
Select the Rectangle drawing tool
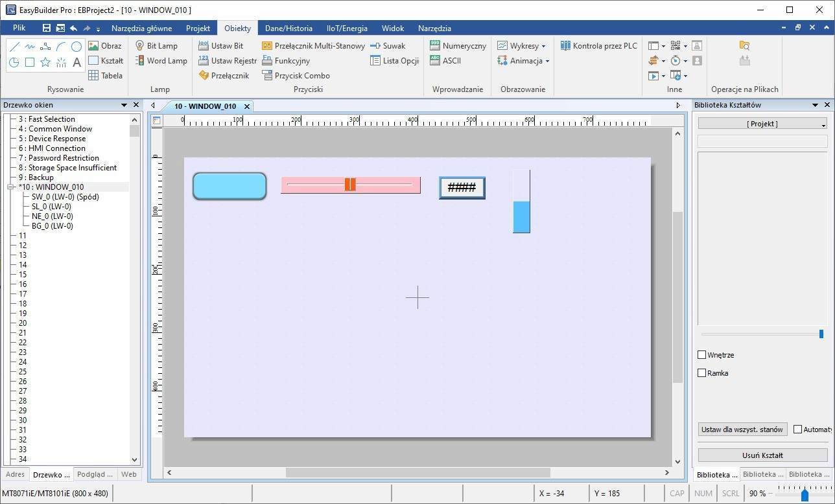point(30,62)
